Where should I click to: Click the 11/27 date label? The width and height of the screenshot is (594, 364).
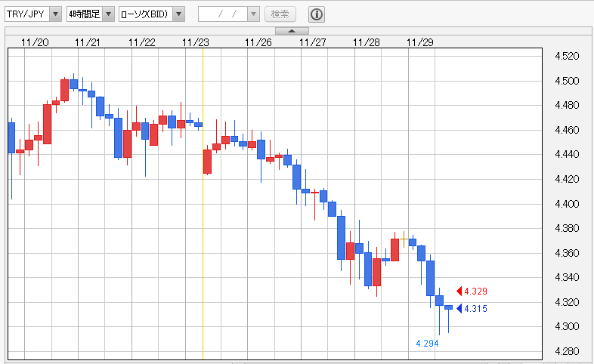[x=313, y=42]
